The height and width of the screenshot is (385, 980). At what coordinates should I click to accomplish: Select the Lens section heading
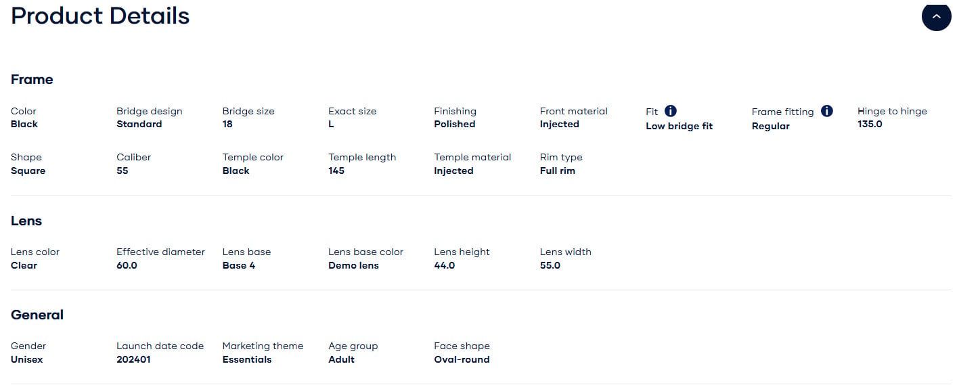(x=26, y=221)
